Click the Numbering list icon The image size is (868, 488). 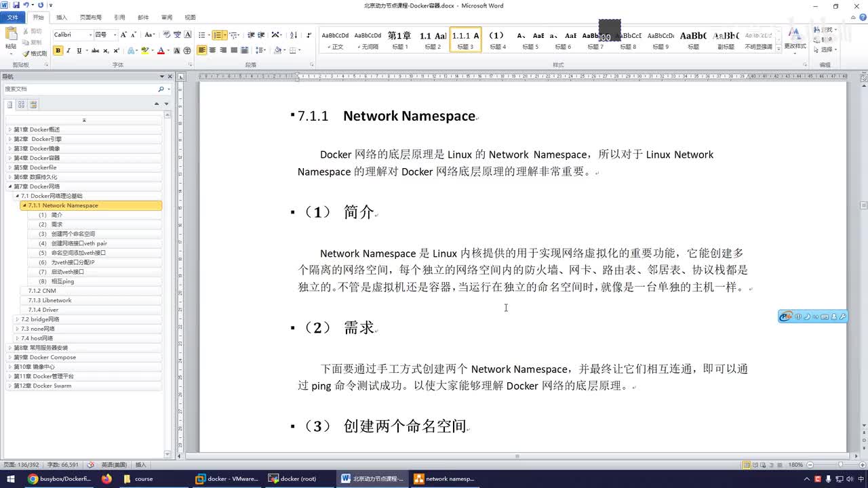point(217,35)
